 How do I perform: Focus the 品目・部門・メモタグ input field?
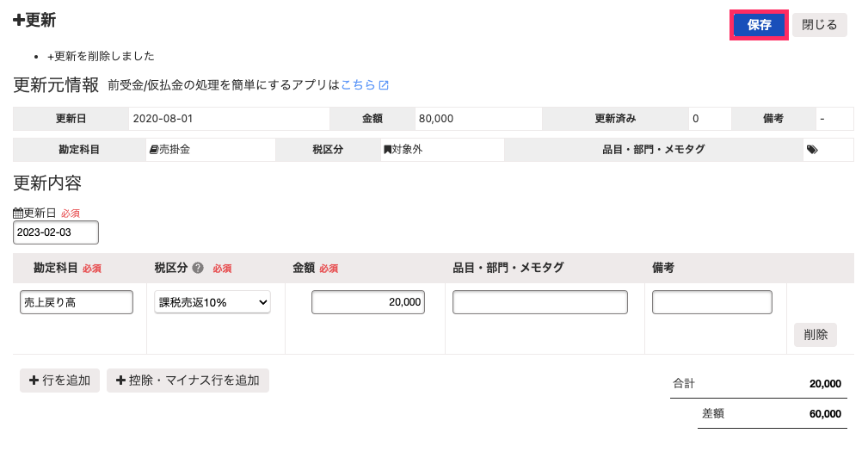point(540,302)
